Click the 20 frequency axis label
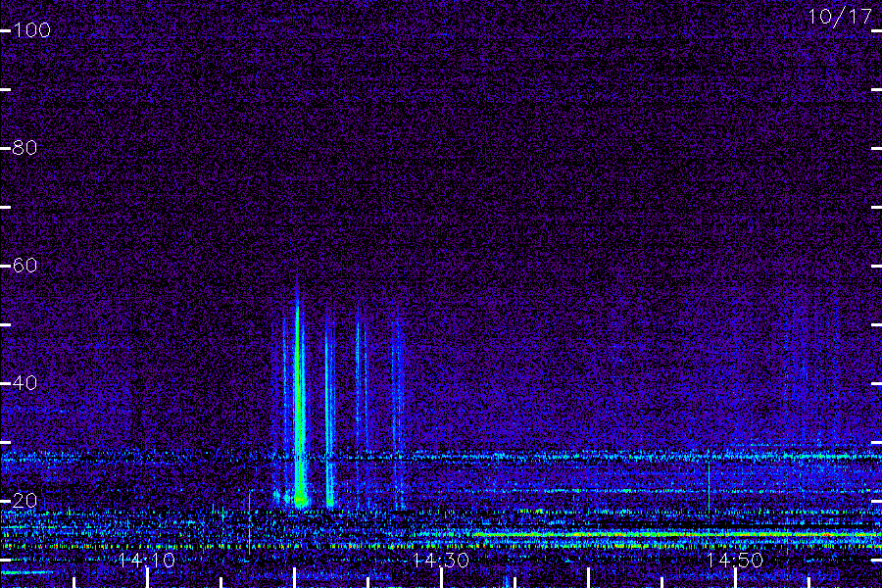882x588 pixels. click(24, 500)
